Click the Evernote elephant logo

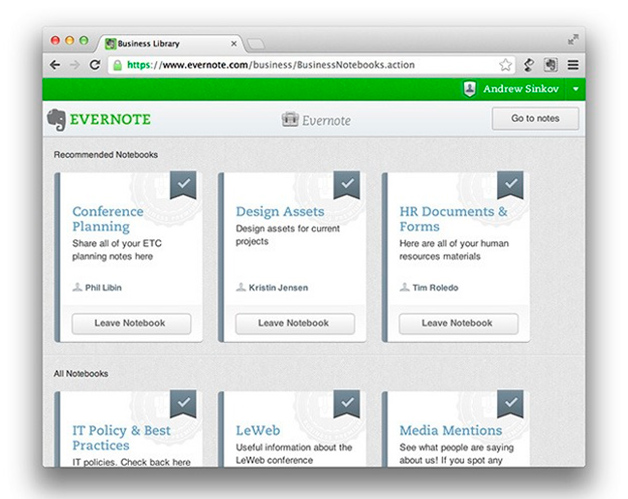56,120
